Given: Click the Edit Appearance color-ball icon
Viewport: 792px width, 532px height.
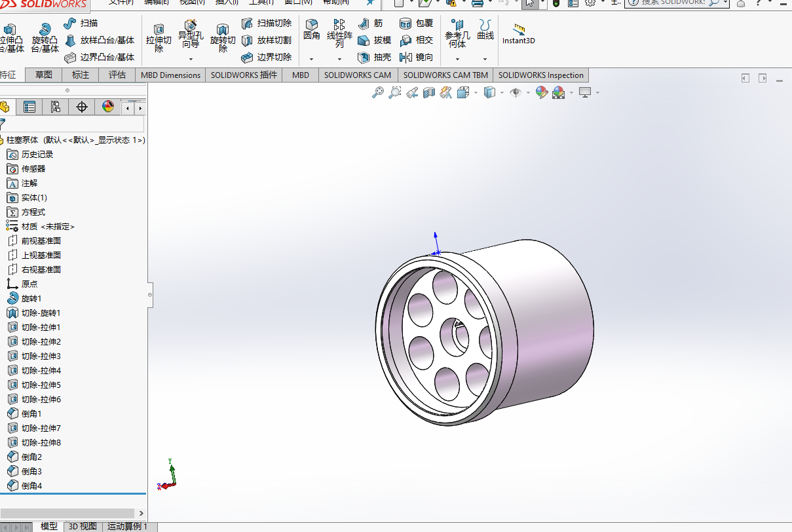Looking at the screenshot, I should point(541,93).
